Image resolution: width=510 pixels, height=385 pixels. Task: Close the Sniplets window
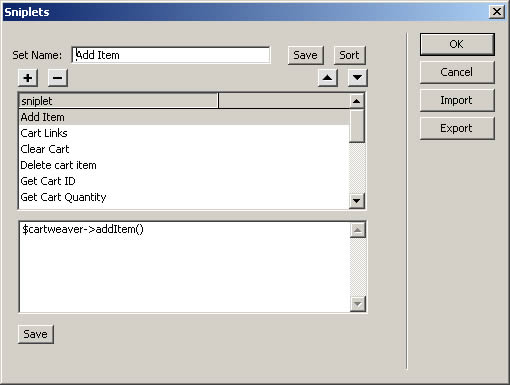[496, 12]
